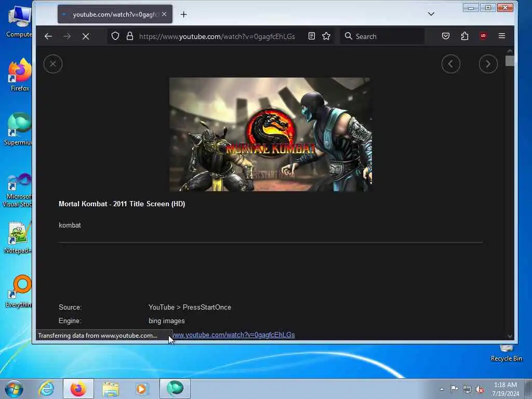The width and height of the screenshot is (532, 399).
Task: Click the 'bing images' engine value
Action: (x=167, y=321)
